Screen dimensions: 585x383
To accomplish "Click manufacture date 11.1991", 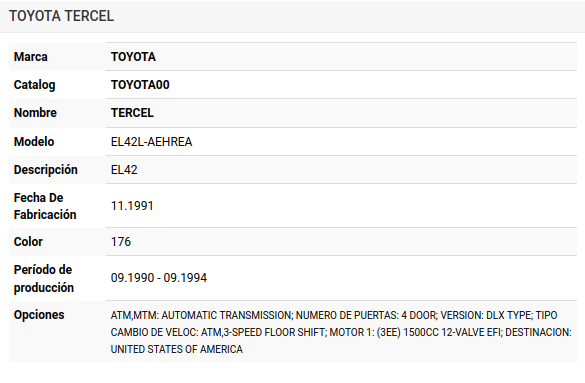I will [x=132, y=206].
